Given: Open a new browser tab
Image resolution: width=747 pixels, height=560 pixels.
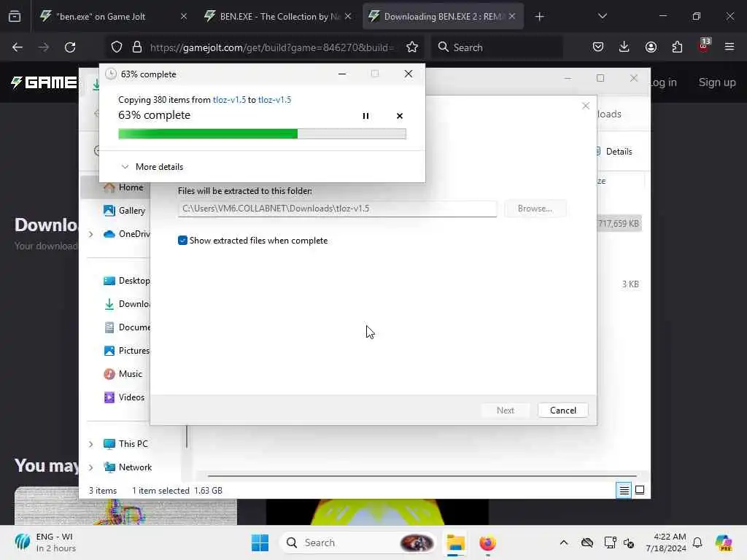Looking at the screenshot, I should tap(539, 17).
